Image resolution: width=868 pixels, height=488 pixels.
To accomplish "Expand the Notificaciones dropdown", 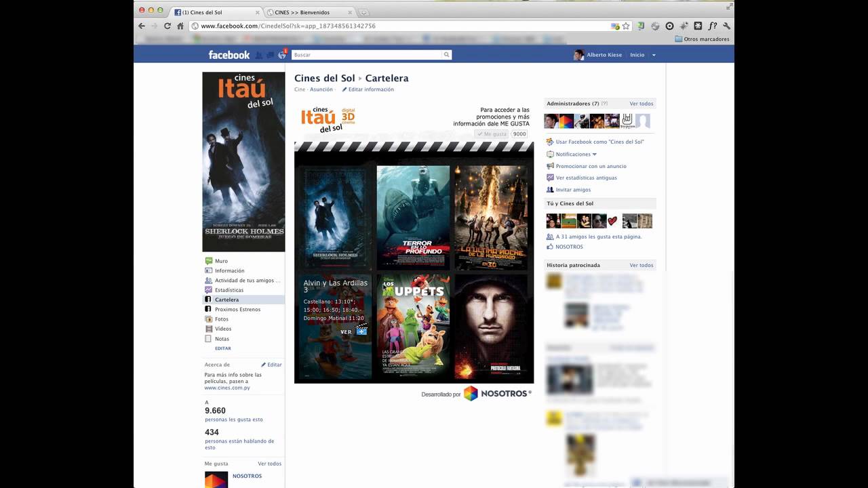I will point(594,155).
